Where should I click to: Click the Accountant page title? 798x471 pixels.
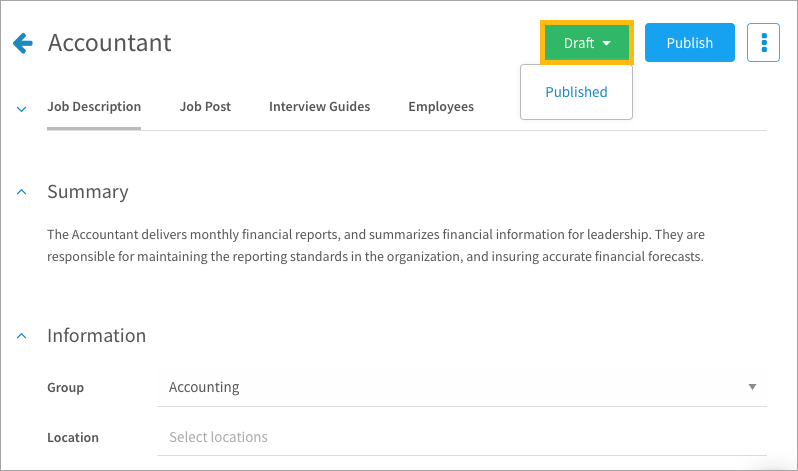click(x=109, y=43)
